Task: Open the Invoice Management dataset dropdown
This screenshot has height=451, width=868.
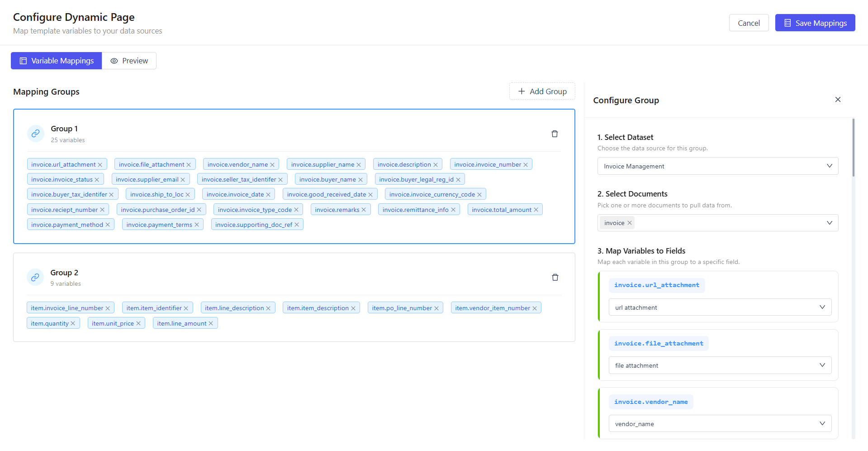Action: [x=717, y=166]
